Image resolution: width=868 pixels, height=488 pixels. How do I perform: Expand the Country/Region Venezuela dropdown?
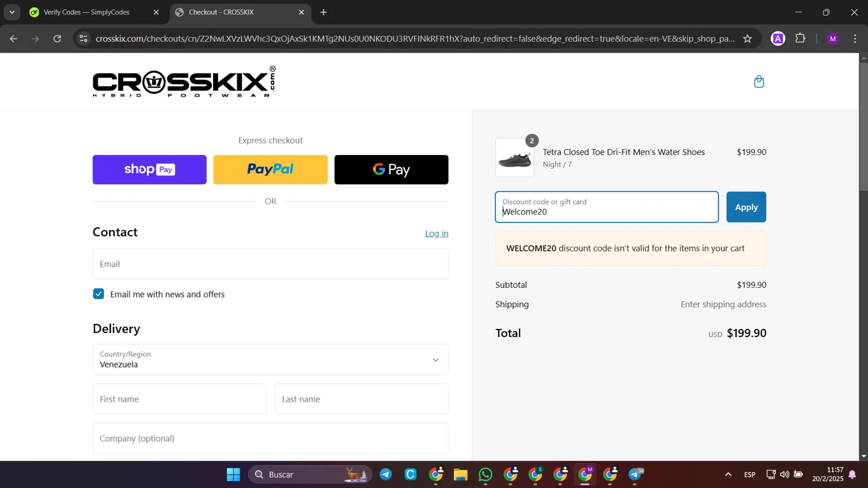tap(270, 360)
